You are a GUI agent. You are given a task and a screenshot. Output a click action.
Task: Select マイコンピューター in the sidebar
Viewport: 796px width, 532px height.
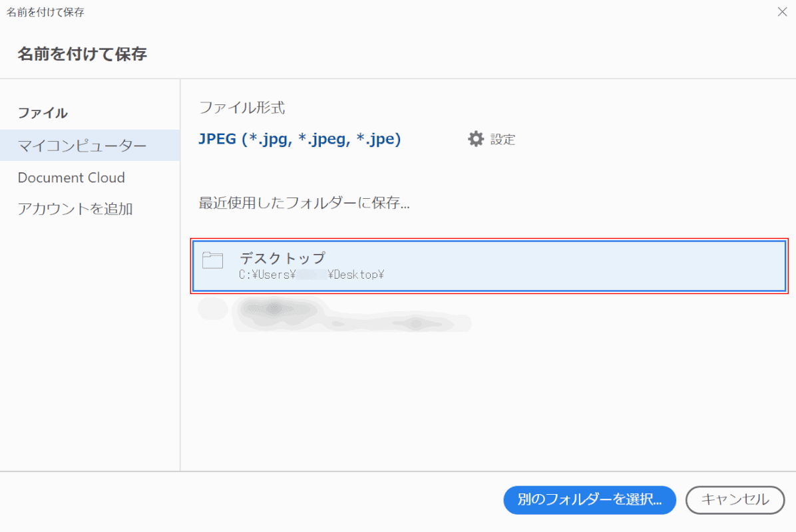(x=90, y=146)
